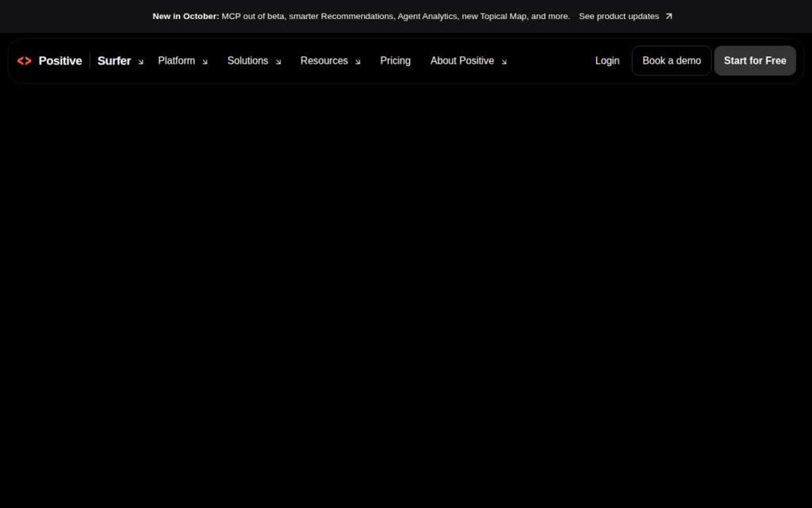The width and height of the screenshot is (812, 508).
Task: Open the See product updates link
Action: tap(625, 17)
